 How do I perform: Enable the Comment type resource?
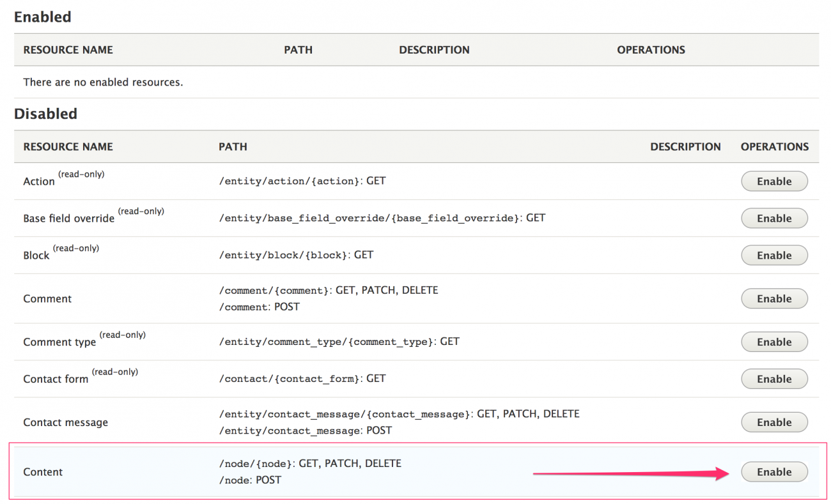click(x=774, y=342)
